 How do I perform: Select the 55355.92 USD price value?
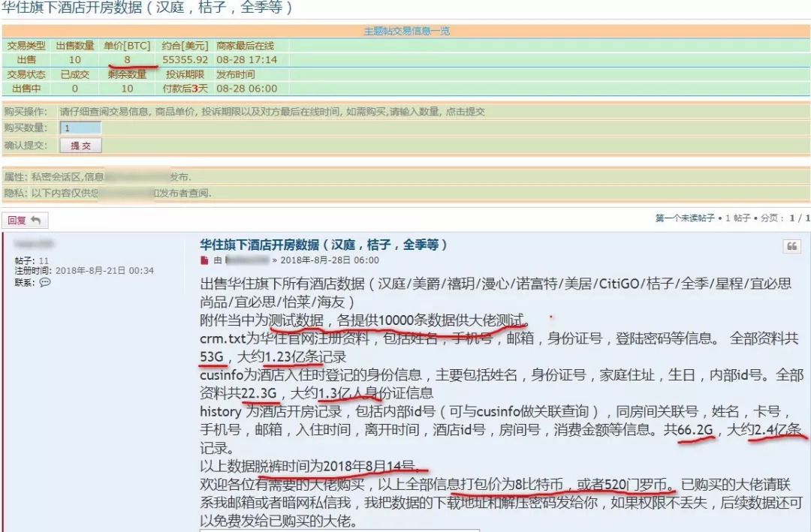pyautogui.click(x=185, y=59)
